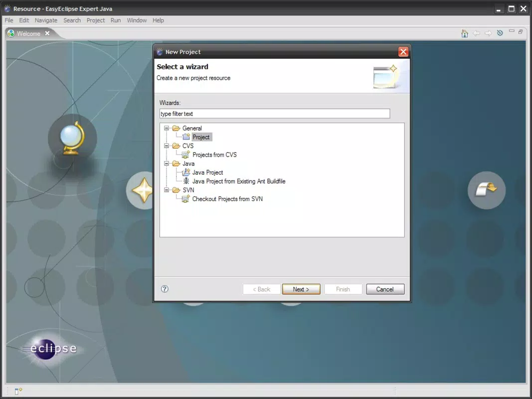The width and height of the screenshot is (532, 399).
Task: Click the disabled < Back button
Action: pos(262,289)
